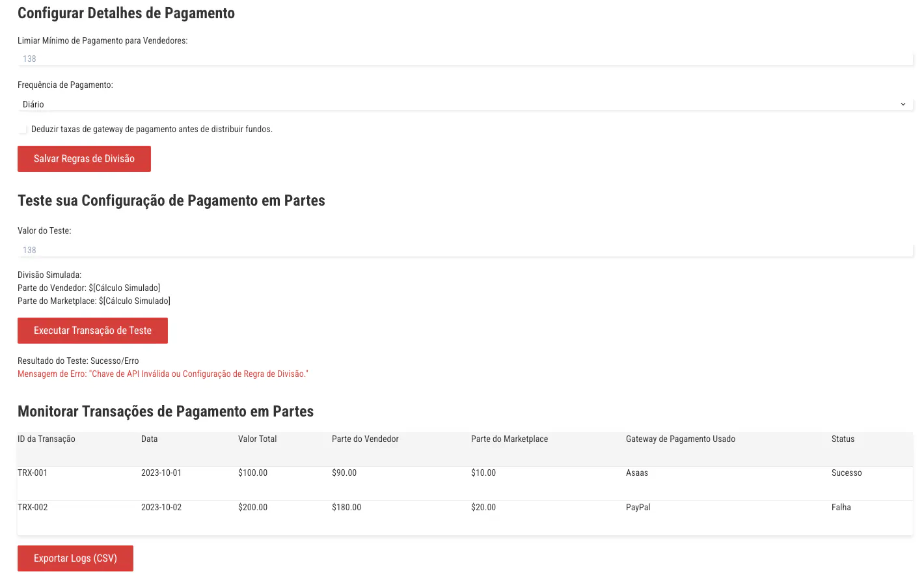924x576 pixels.
Task: Click the PayPal gateway cell
Action: pyautogui.click(x=638, y=508)
